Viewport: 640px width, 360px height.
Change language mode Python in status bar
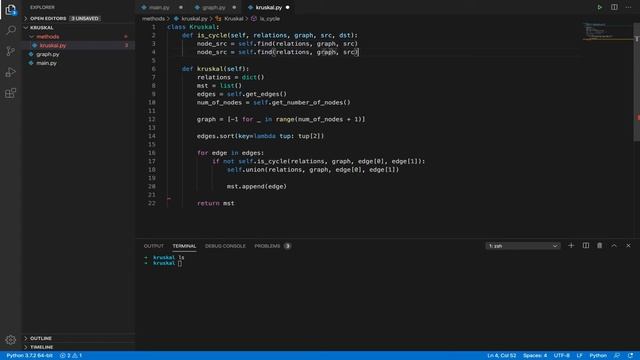click(x=598, y=356)
